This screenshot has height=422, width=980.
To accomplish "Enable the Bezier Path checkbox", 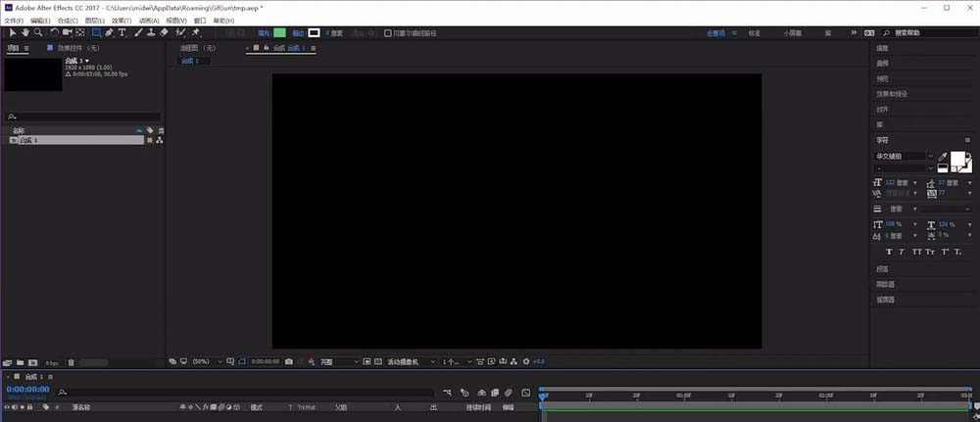I will (x=388, y=33).
